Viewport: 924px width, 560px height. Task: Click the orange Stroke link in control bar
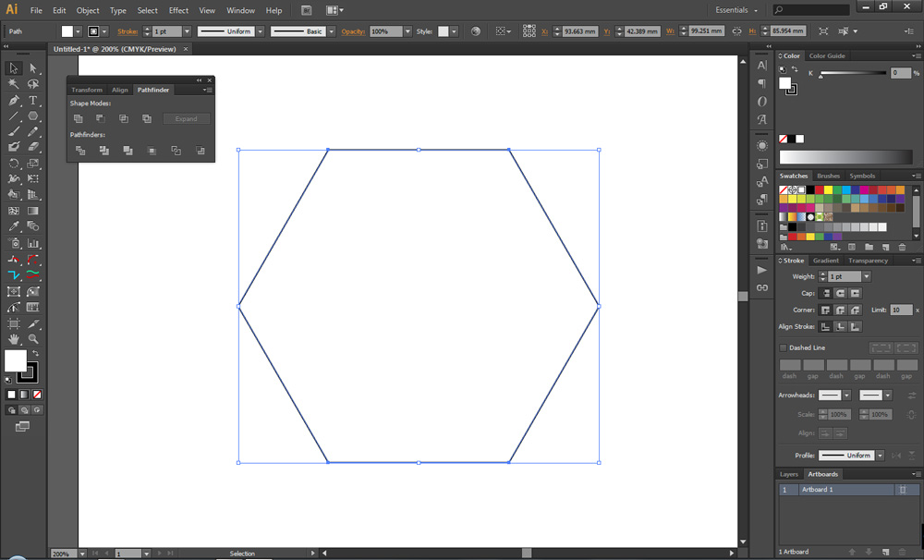click(128, 31)
